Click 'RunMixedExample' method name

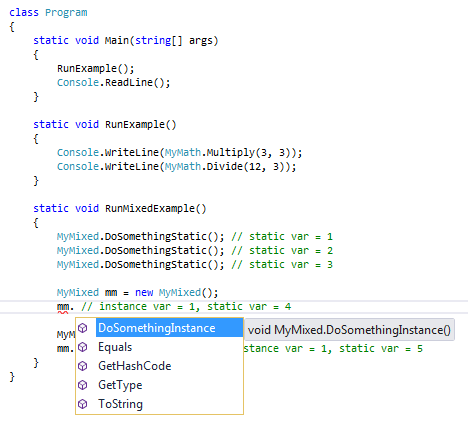click(150, 209)
